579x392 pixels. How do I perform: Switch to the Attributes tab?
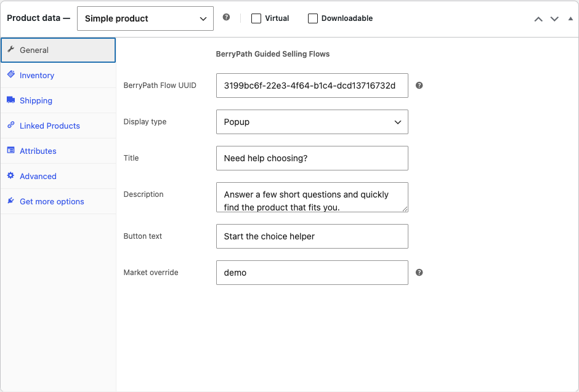click(x=59, y=151)
